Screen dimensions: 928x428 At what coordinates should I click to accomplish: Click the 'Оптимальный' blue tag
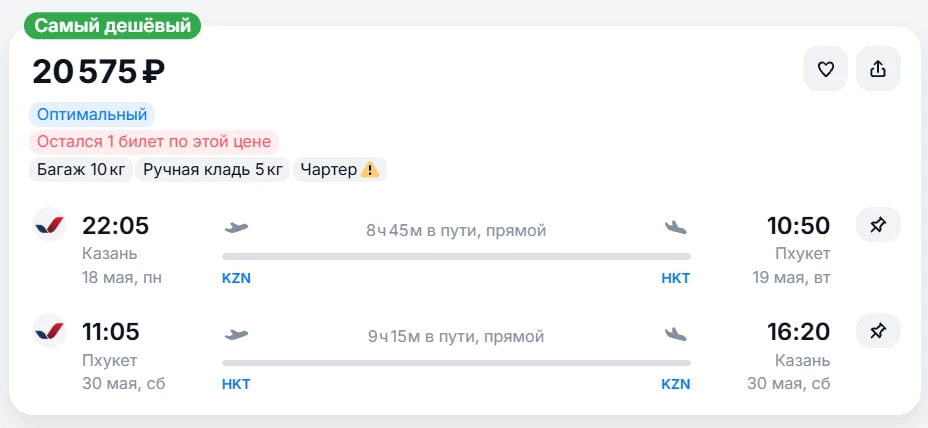[92, 114]
